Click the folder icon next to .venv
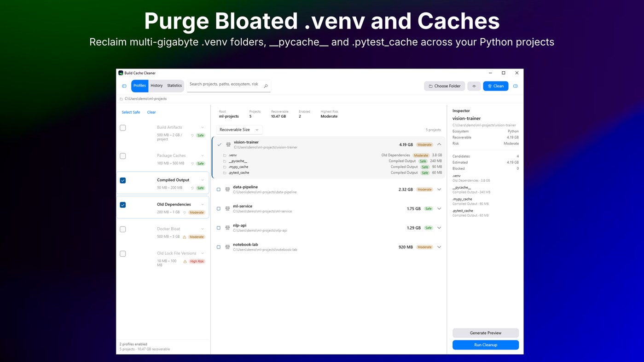This screenshot has height=362, width=644. (225, 155)
